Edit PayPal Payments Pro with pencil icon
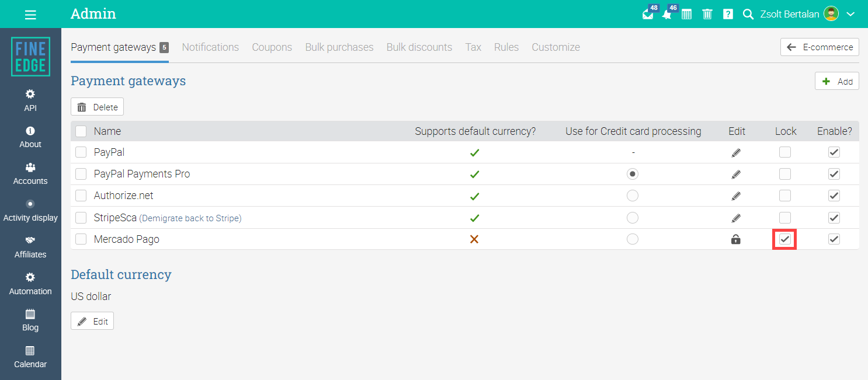The height and width of the screenshot is (380, 868). [x=736, y=174]
